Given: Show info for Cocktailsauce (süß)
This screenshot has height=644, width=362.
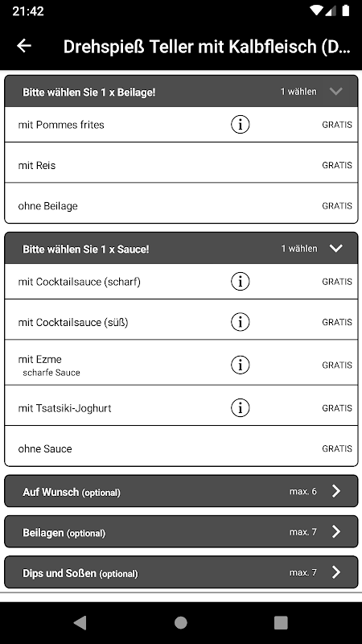Looking at the screenshot, I should (240, 322).
